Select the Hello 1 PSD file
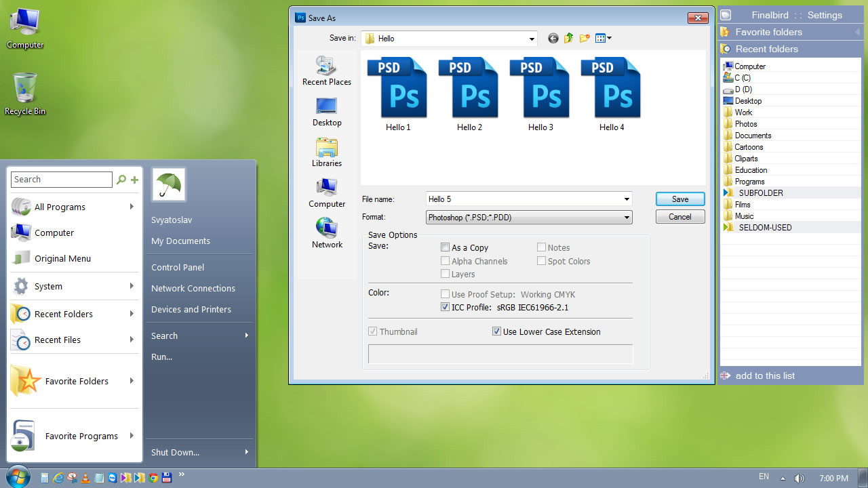Screen dimensions: 868x488 (x=398, y=94)
